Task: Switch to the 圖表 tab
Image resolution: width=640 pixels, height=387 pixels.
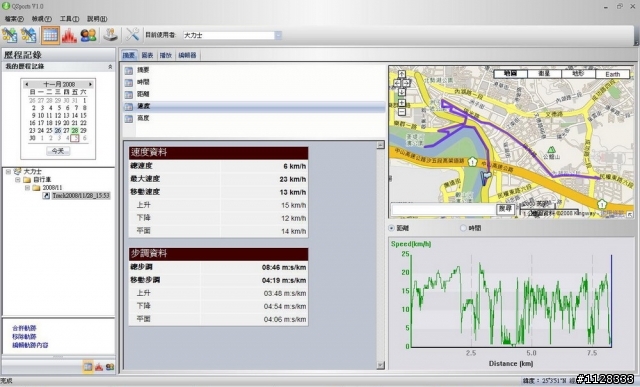Action: (x=147, y=55)
